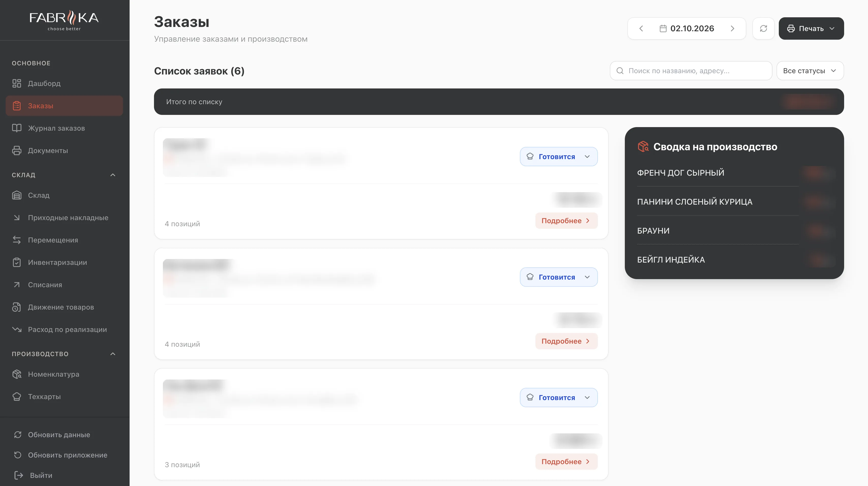Click the refresh button beside the date picker
Image resolution: width=868 pixels, height=486 pixels.
pos(763,28)
